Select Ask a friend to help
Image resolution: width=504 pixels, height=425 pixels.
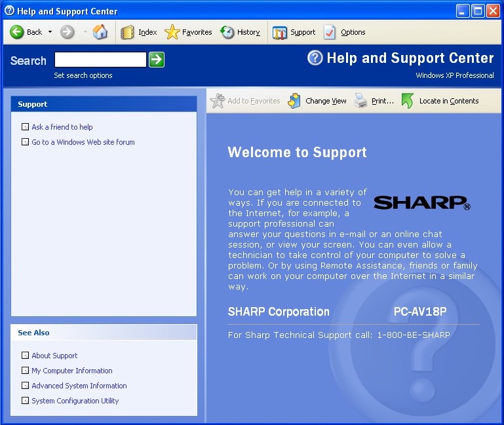click(62, 127)
